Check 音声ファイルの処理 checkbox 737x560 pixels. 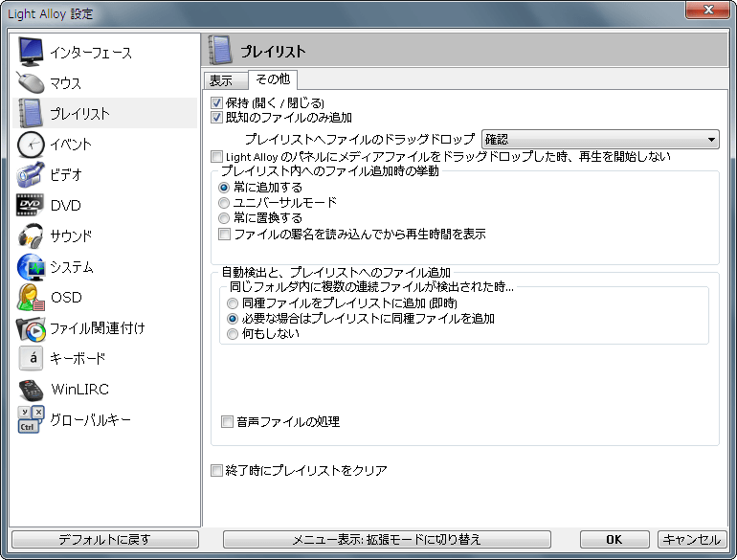(x=227, y=421)
